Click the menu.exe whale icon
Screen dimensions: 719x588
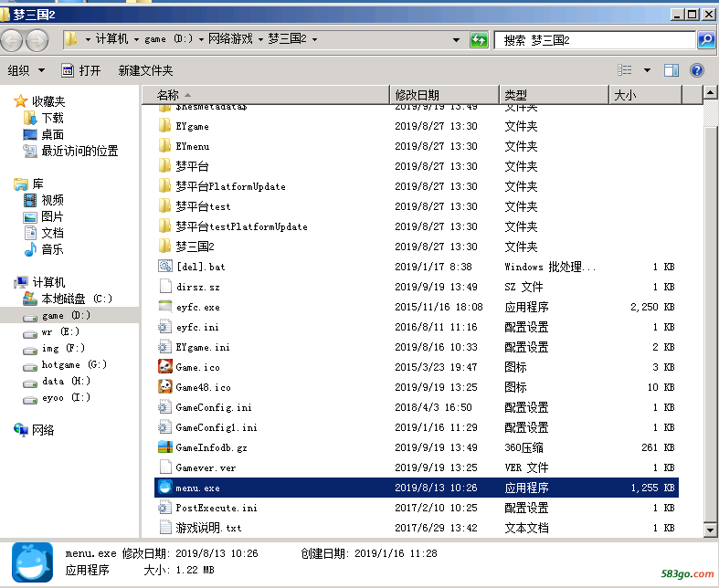pos(165,488)
